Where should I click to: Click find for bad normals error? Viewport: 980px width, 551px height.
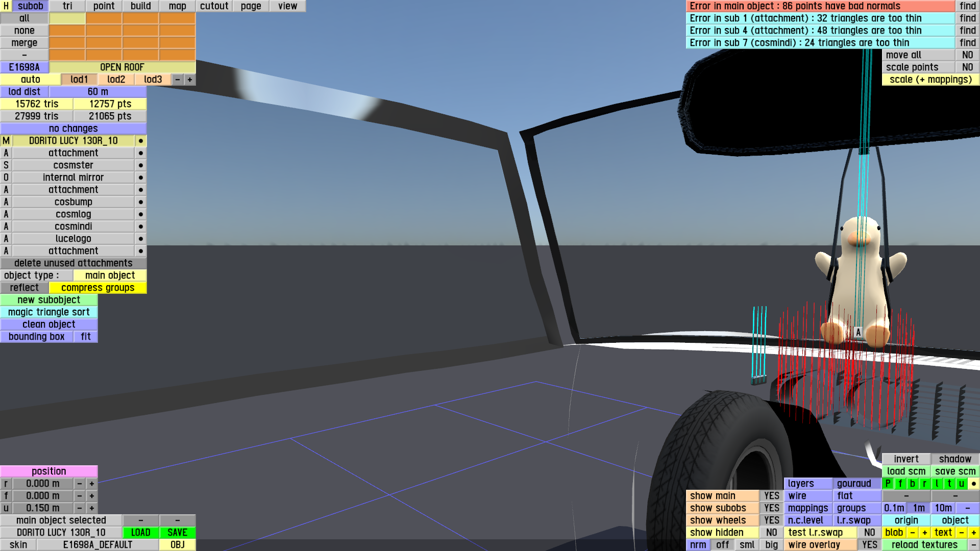coord(967,6)
